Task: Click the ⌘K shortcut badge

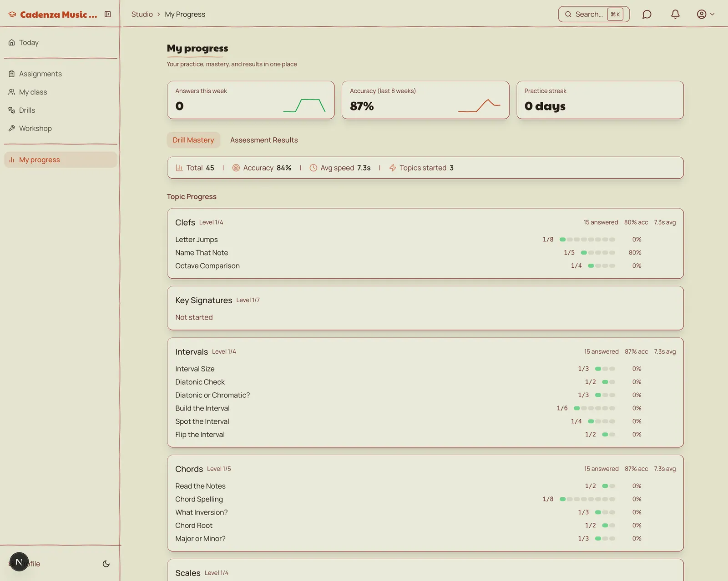Action: tap(615, 14)
